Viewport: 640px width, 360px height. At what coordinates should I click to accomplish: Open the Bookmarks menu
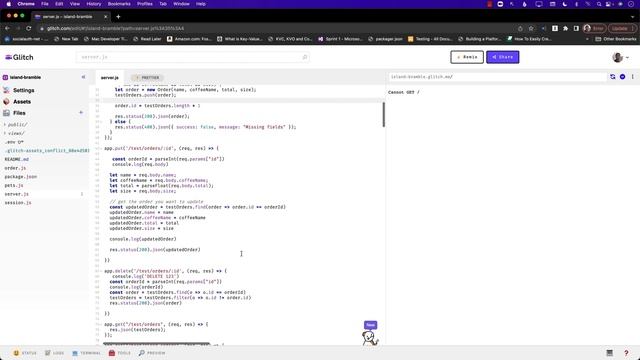click(119, 4)
